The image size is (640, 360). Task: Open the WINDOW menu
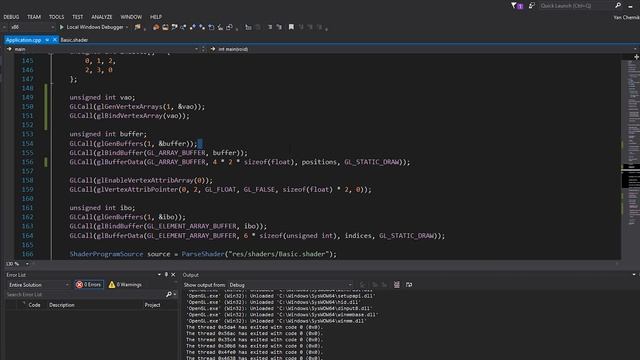[x=131, y=17]
